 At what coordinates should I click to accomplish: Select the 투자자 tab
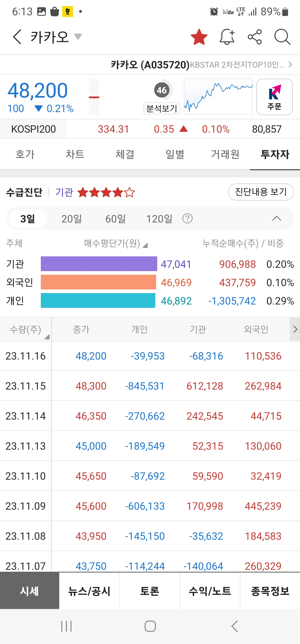click(x=275, y=154)
